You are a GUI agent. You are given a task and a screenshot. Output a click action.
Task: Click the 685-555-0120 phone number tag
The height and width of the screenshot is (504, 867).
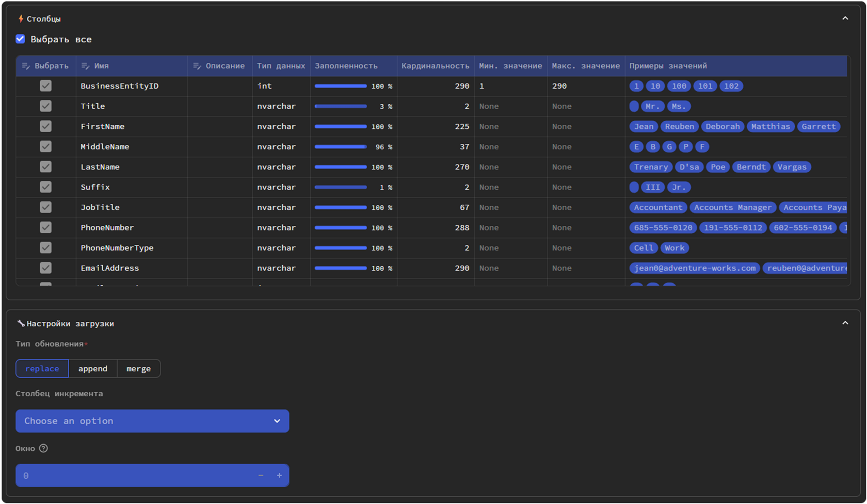(x=663, y=227)
